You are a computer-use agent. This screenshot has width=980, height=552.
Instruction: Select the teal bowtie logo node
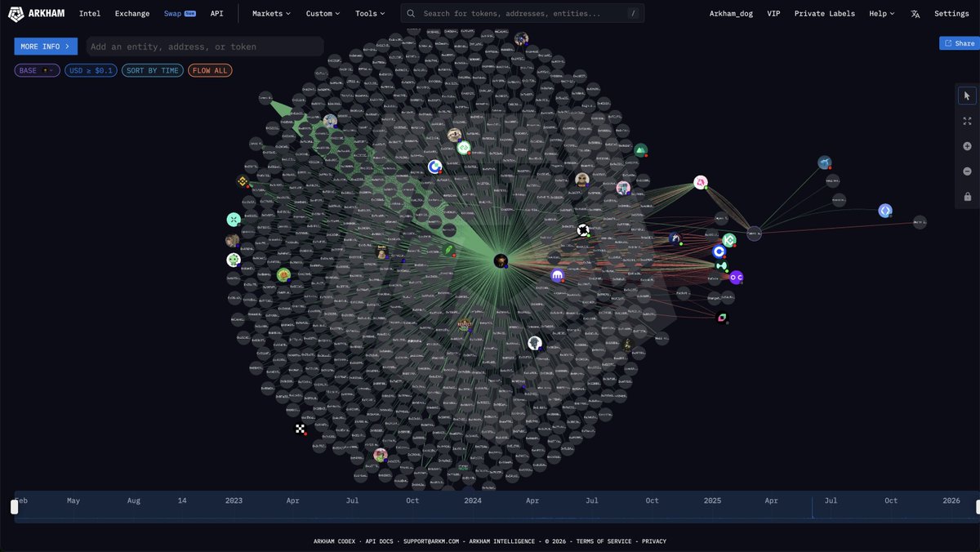point(721,265)
